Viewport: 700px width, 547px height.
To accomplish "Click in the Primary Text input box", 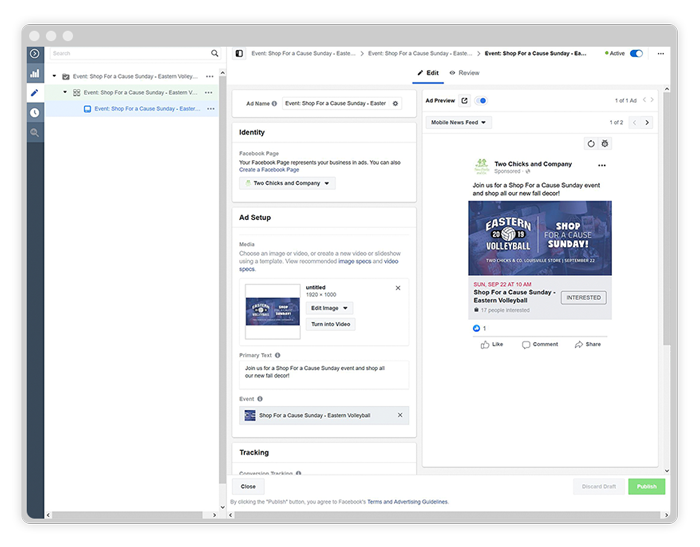I will 324,375.
